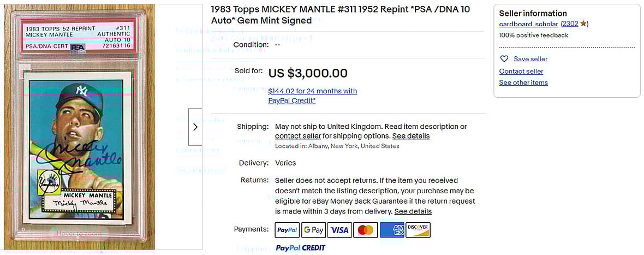Viewport: 644px width, 255px height.
Task: Click the Discover card icon
Action: [418, 230]
